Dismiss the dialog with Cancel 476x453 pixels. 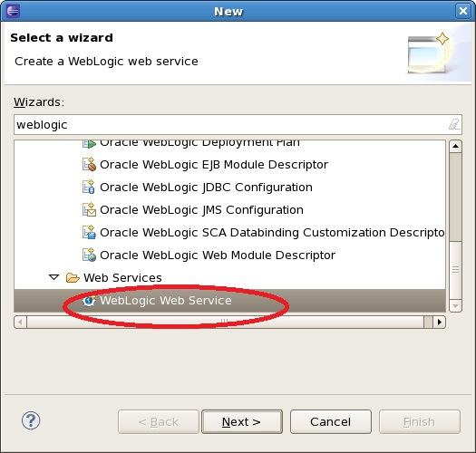331,422
